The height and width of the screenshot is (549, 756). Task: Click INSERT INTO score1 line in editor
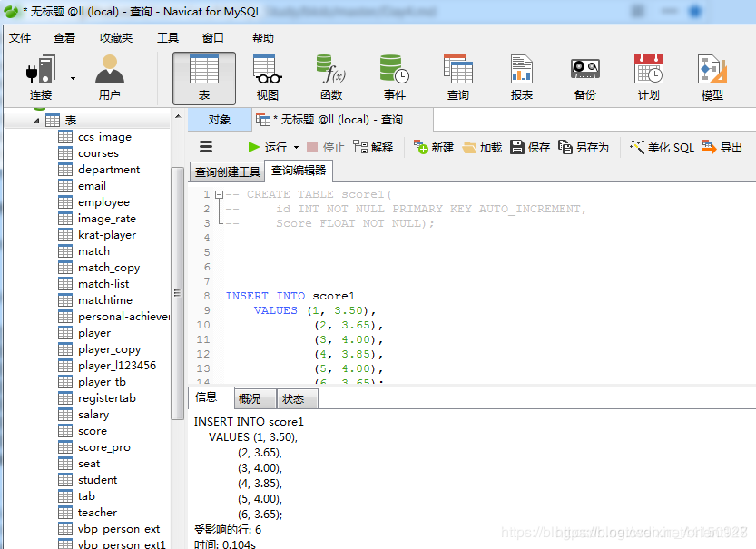click(x=290, y=296)
